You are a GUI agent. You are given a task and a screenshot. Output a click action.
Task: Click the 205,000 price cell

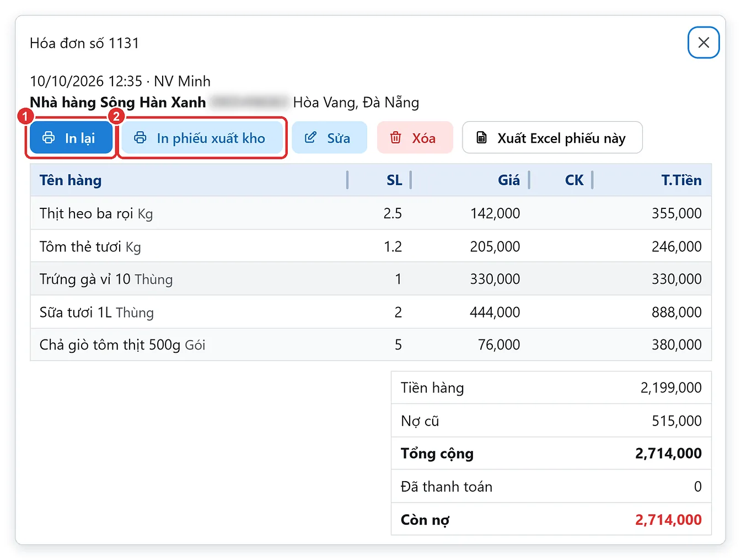pos(495,246)
